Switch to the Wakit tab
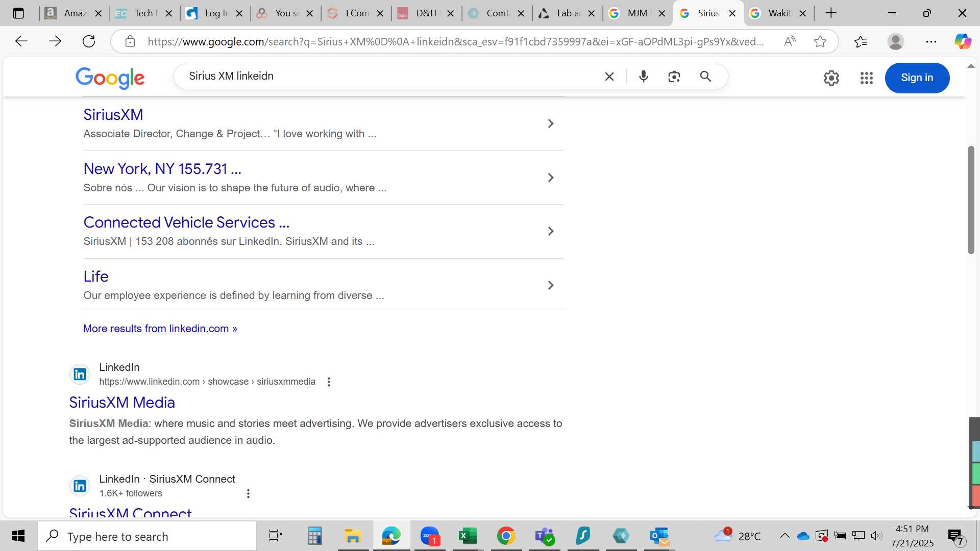This screenshot has height=551, width=980. click(x=778, y=13)
